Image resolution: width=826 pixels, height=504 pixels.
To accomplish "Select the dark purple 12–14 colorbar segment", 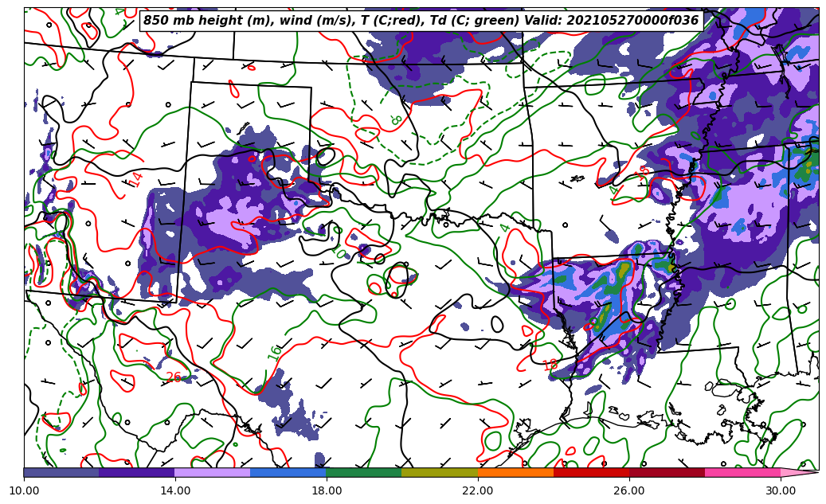I will click(137, 472).
